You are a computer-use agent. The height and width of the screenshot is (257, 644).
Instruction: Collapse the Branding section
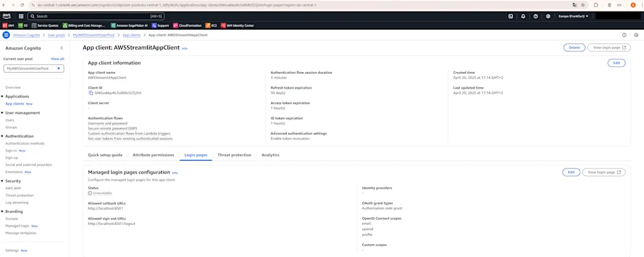pyautogui.click(x=2, y=211)
